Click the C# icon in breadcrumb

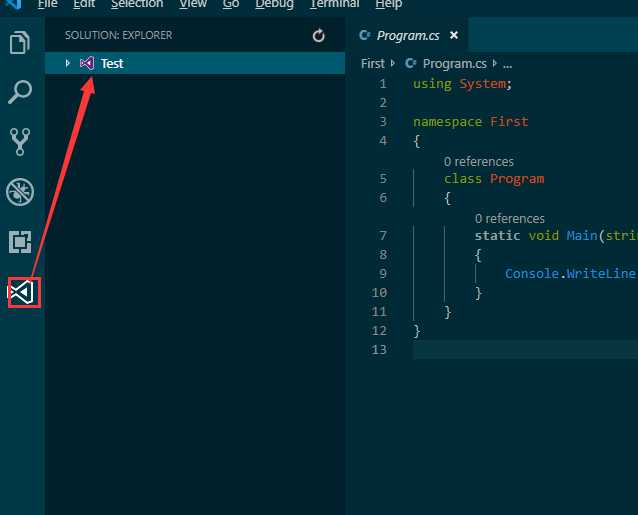click(x=411, y=63)
